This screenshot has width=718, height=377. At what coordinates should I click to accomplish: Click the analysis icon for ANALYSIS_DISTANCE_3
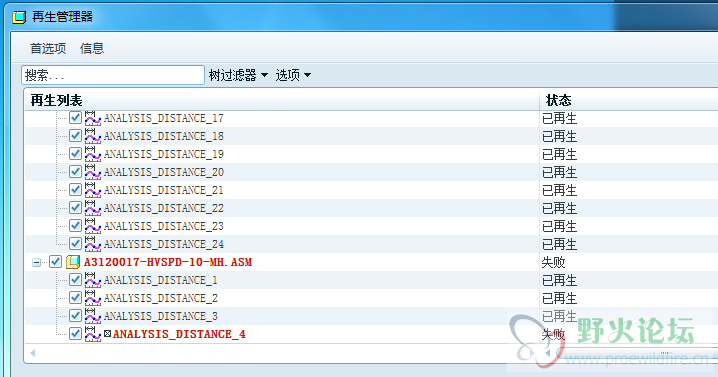coord(92,316)
